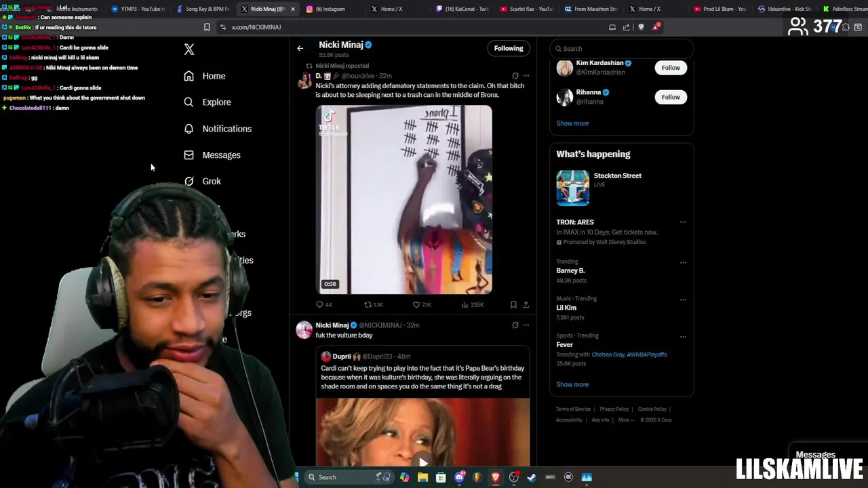Play the video in the quoted Duprii post
This screenshot has width=868, height=488.
[422, 462]
